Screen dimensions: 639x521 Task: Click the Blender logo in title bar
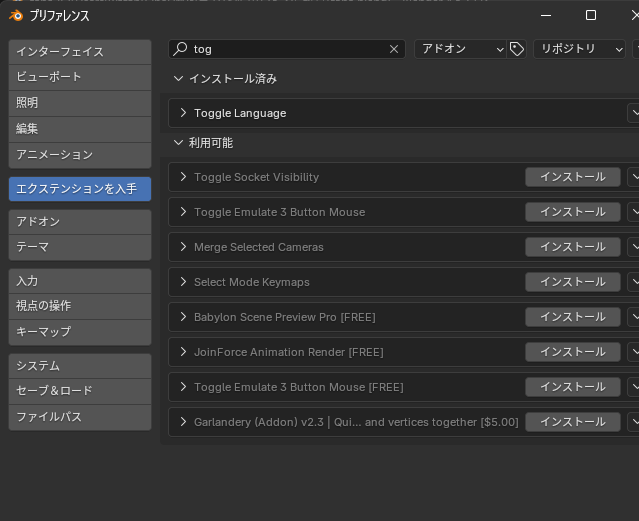coord(15,15)
